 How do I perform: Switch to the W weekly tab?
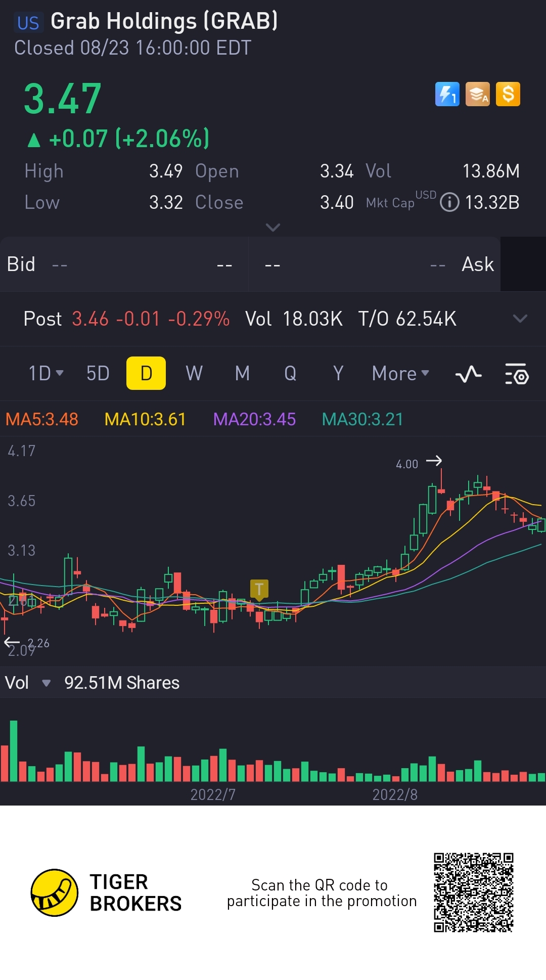194,374
